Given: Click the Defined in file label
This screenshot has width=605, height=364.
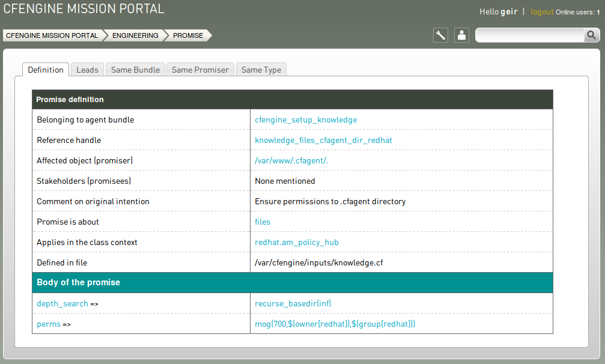Looking at the screenshot, I should pyautogui.click(x=62, y=263).
